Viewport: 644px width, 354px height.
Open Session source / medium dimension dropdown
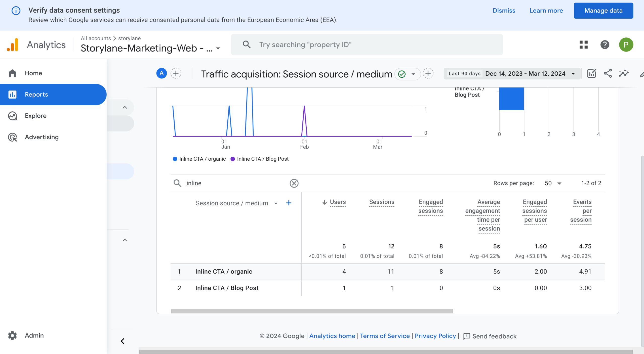click(237, 203)
